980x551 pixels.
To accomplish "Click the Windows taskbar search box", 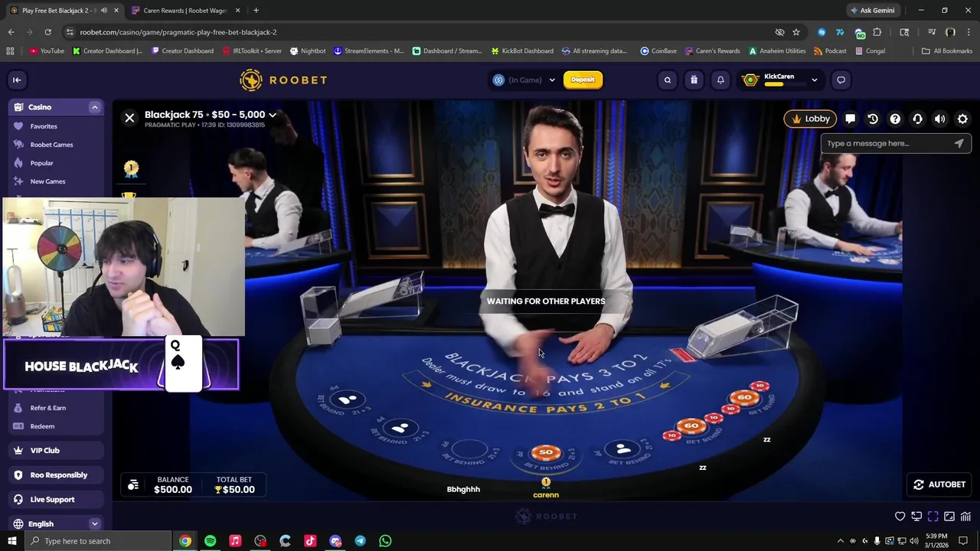I will (97, 541).
